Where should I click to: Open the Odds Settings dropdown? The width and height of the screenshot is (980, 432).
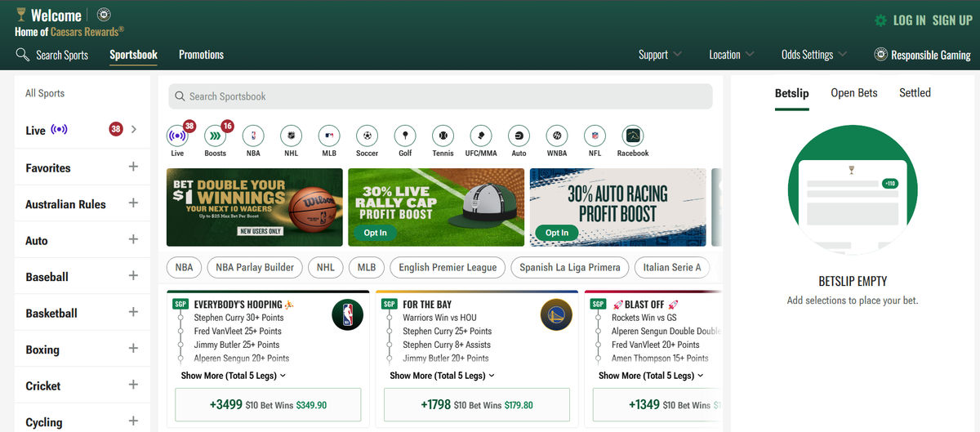814,55
